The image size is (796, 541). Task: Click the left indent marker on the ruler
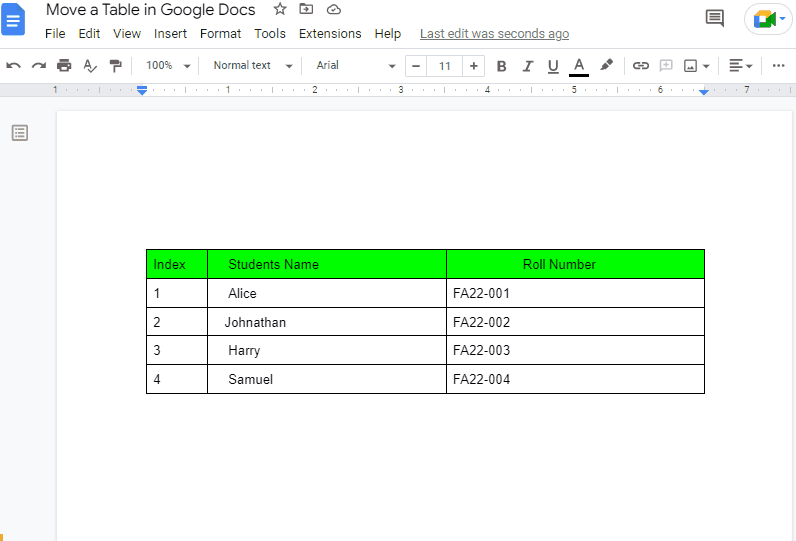pos(142,90)
